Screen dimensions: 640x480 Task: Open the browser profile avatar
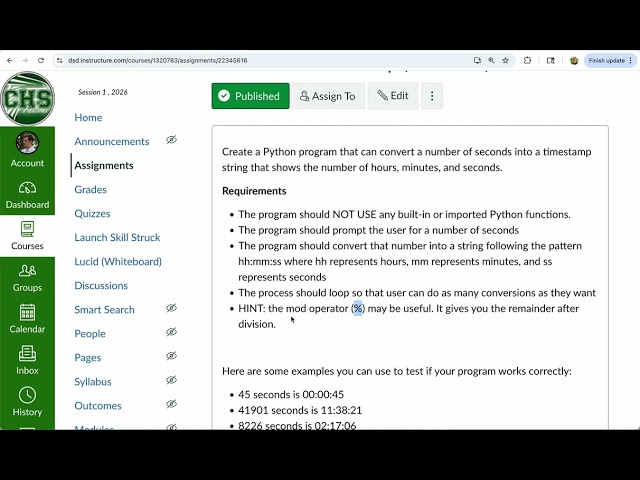pyautogui.click(x=574, y=60)
